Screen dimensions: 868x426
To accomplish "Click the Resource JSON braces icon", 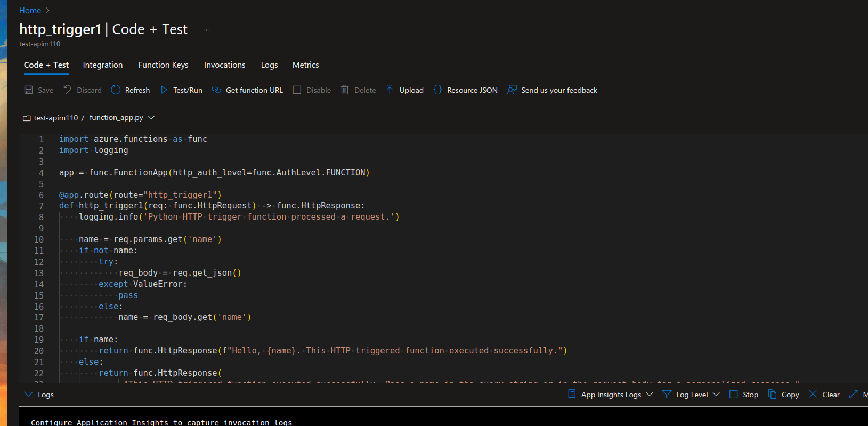I will pos(437,90).
